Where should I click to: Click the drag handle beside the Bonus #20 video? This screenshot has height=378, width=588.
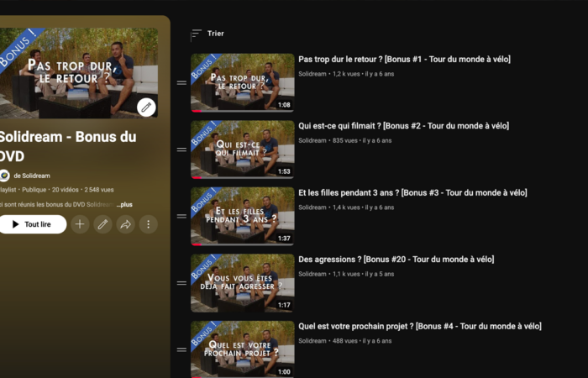pyautogui.click(x=181, y=283)
